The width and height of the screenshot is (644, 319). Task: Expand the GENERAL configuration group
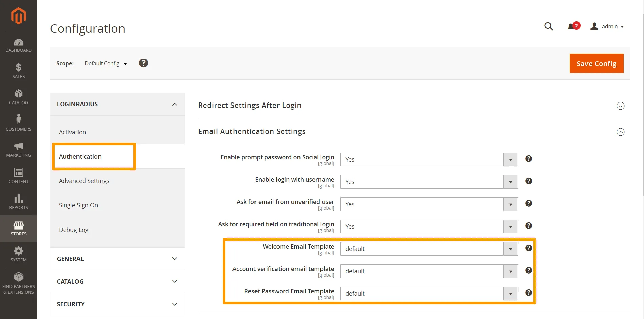[x=117, y=259]
